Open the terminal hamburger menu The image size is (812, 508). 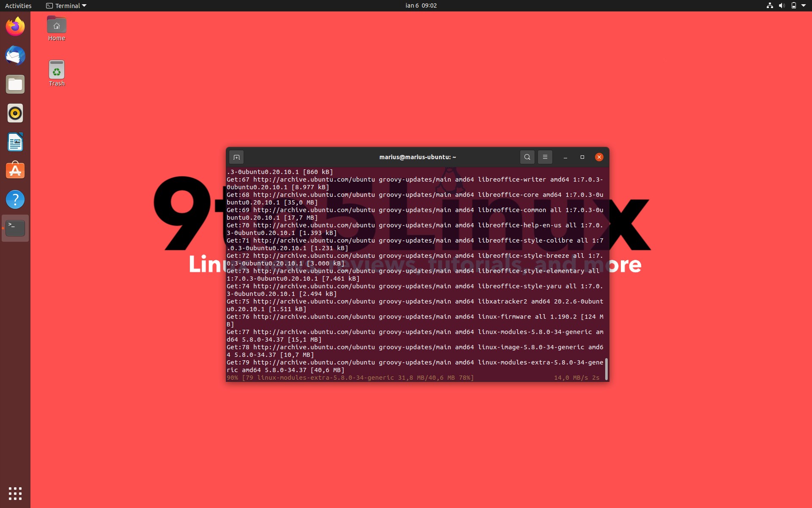[545, 157]
